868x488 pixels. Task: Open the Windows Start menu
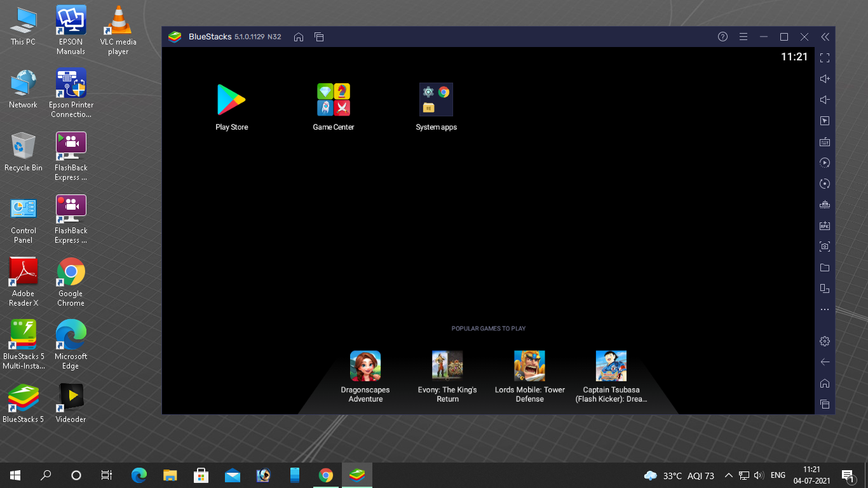coord(15,475)
